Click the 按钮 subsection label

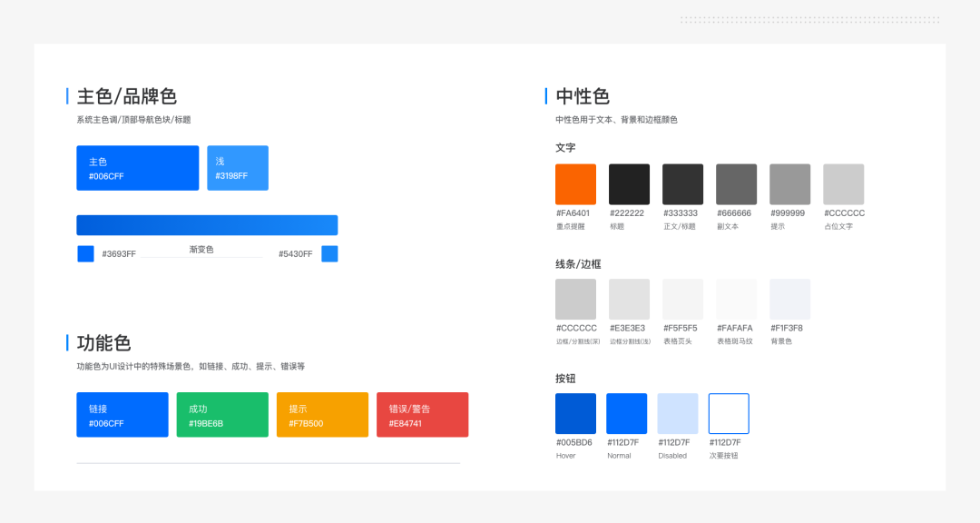coord(565,379)
